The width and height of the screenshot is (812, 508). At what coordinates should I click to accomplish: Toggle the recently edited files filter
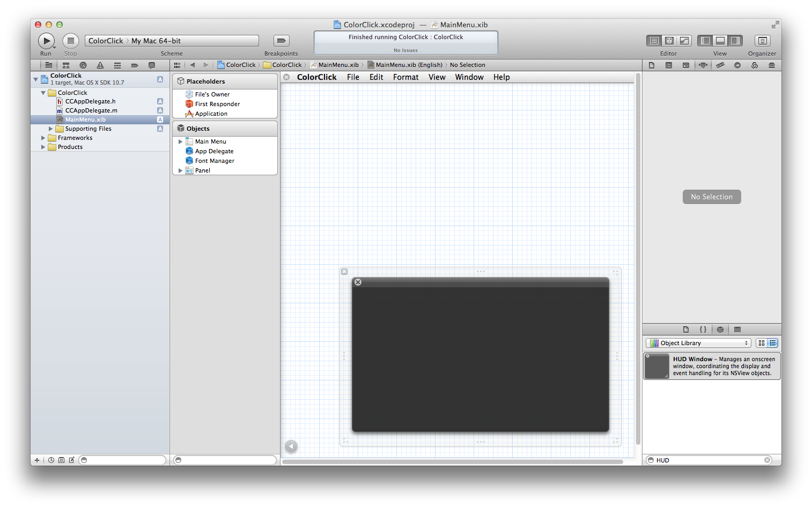(51, 460)
